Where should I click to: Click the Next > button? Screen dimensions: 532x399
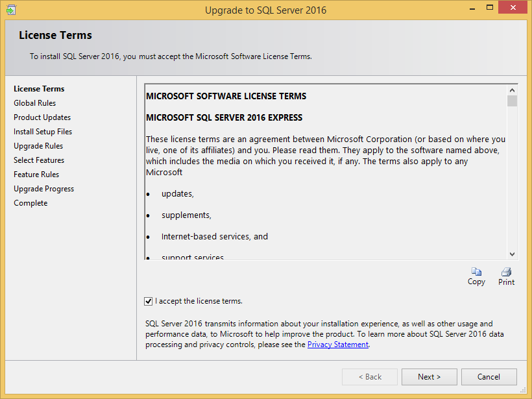coord(429,377)
